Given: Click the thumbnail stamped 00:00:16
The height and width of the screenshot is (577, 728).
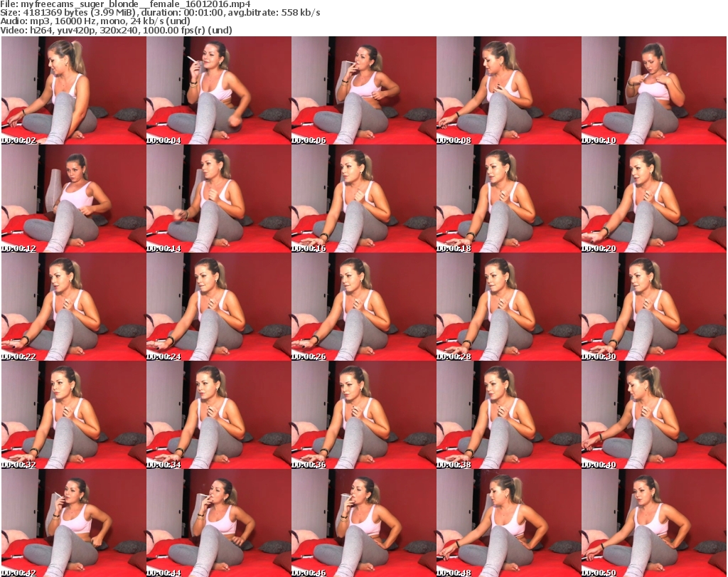Looking at the screenshot, I should click(363, 198).
